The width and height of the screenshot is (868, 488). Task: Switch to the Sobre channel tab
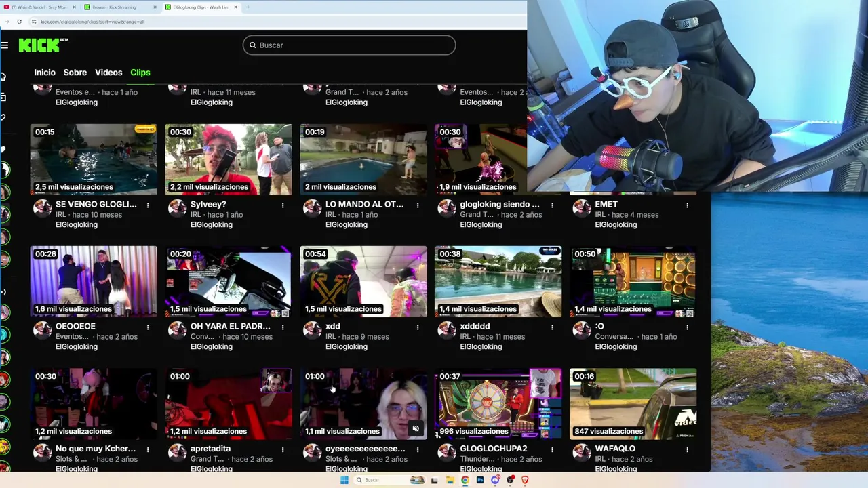pyautogui.click(x=75, y=73)
